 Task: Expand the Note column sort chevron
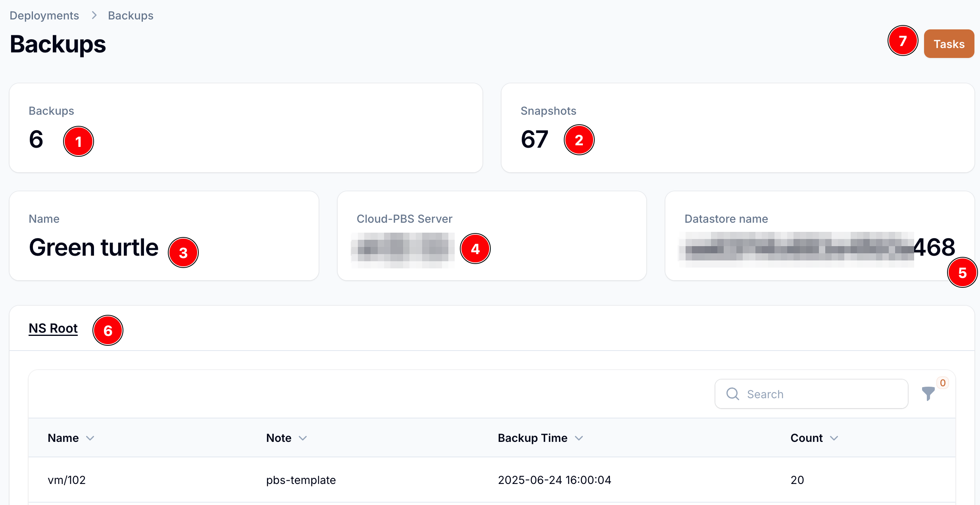pyautogui.click(x=303, y=438)
